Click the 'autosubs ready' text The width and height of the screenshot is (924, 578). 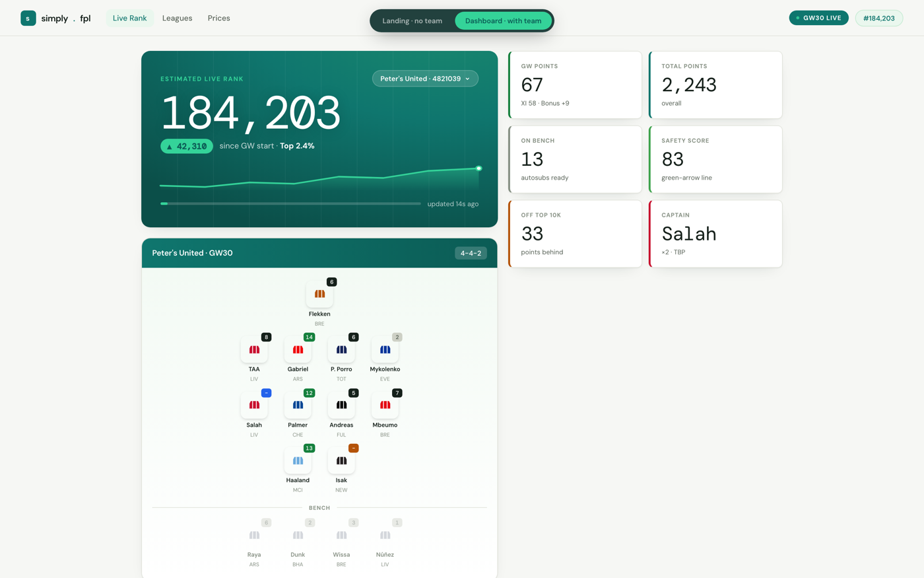pyautogui.click(x=544, y=178)
